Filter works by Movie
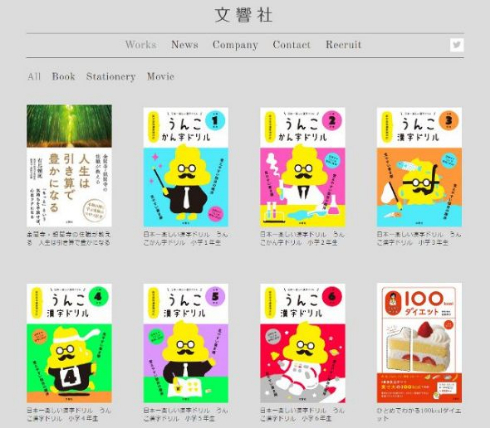The width and height of the screenshot is (490, 428). [x=161, y=76]
